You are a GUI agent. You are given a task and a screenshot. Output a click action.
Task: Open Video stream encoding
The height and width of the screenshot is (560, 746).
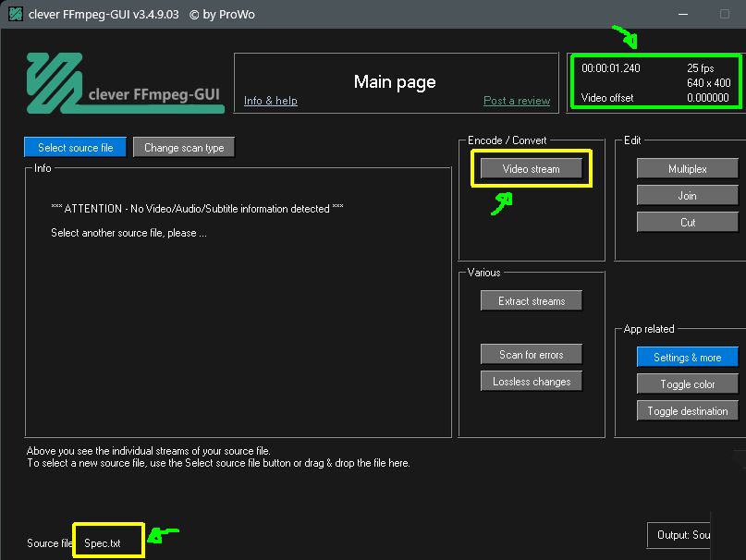(x=531, y=169)
